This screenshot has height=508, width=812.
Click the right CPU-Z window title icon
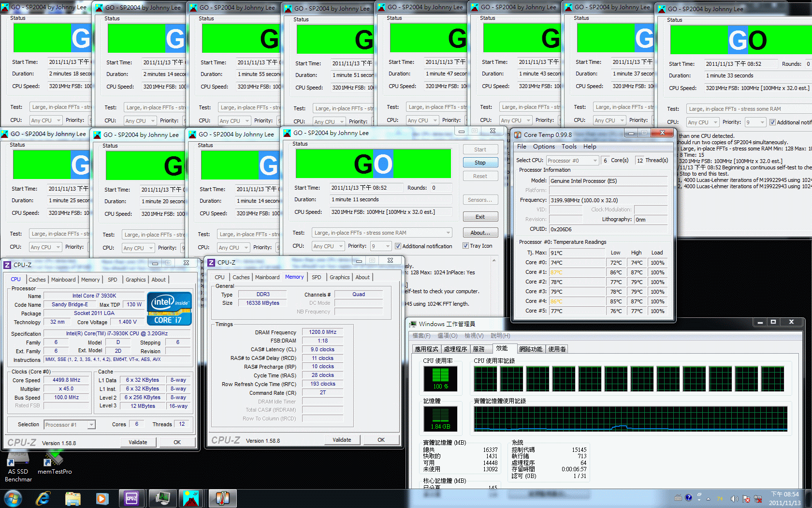[x=211, y=262]
